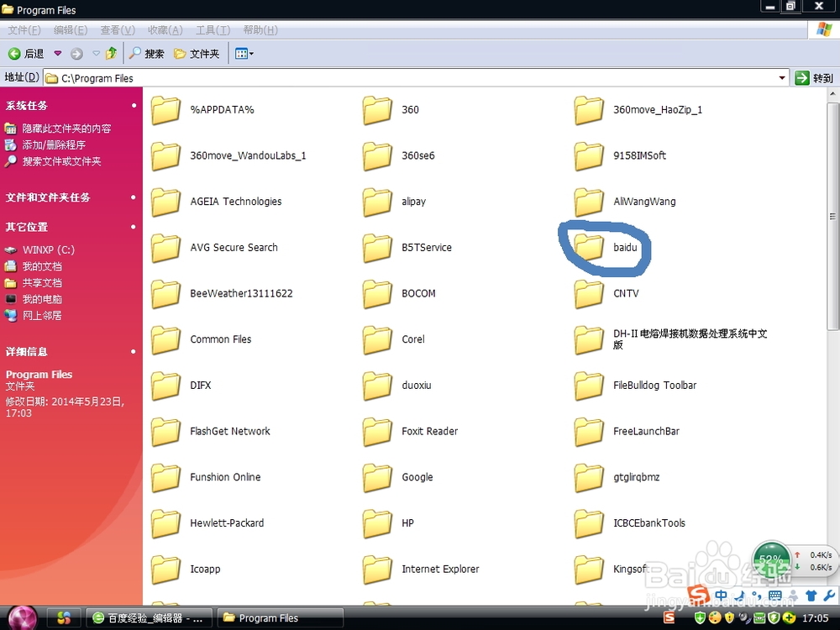
Task: Select the 360 folder icon
Action: click(377, 110)
